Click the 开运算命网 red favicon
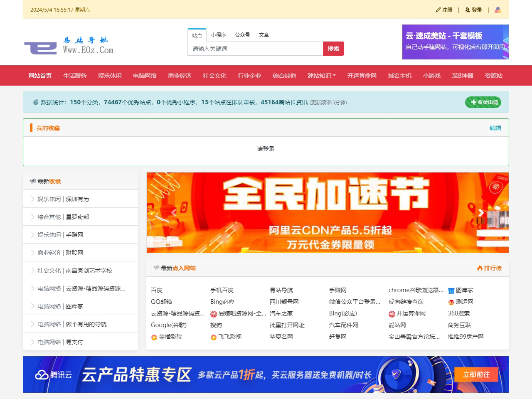 (392, 314)
